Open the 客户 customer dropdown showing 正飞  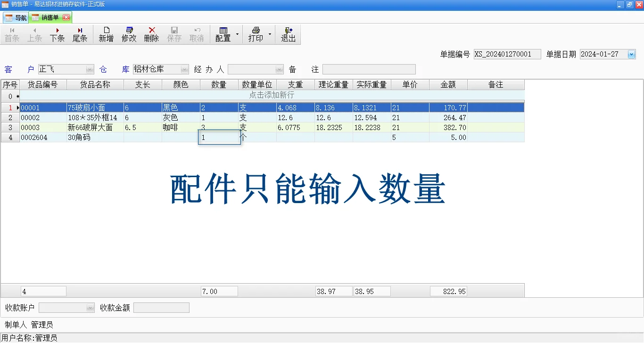[x=90, y=69]
